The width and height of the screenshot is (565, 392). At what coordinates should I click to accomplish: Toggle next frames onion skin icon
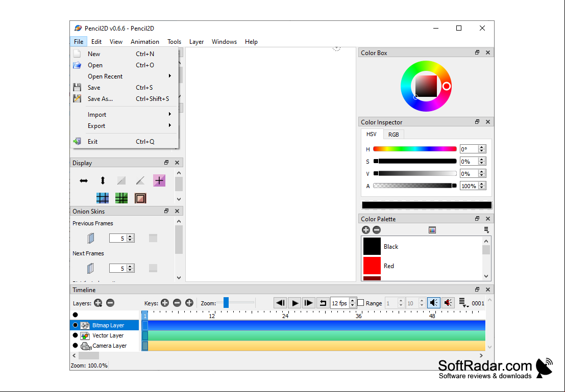tap(91, 268)
